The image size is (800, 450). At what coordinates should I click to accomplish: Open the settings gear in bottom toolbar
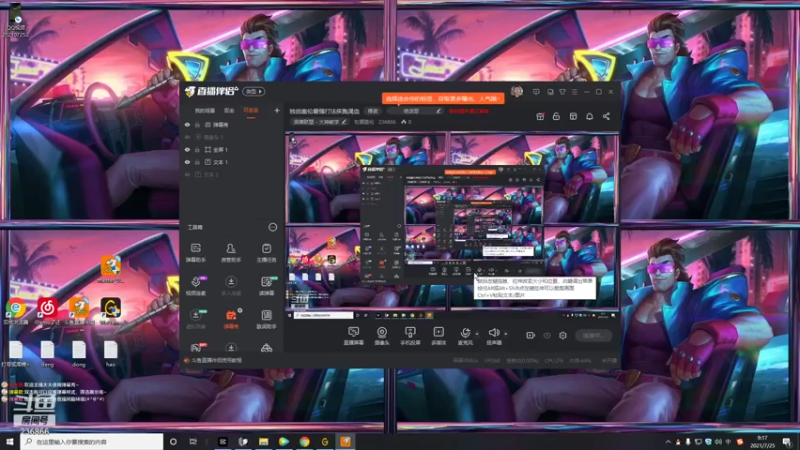pyautogui.click(x=563, y=335)
